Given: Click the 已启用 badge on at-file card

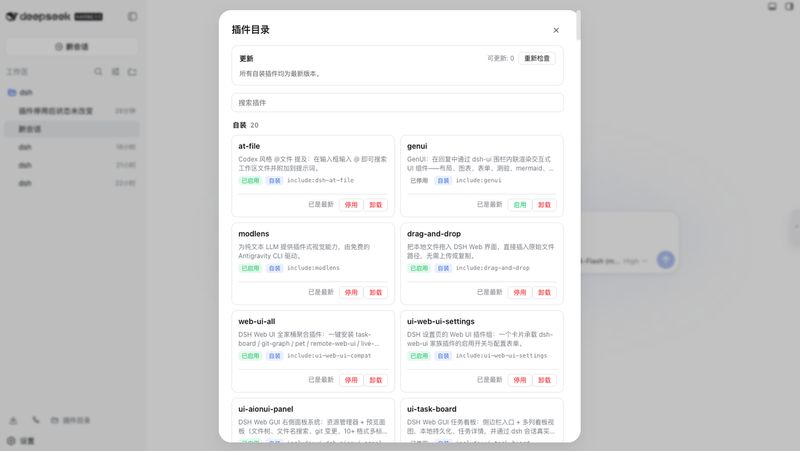Looking at the screenshot, I should (250, 181).
